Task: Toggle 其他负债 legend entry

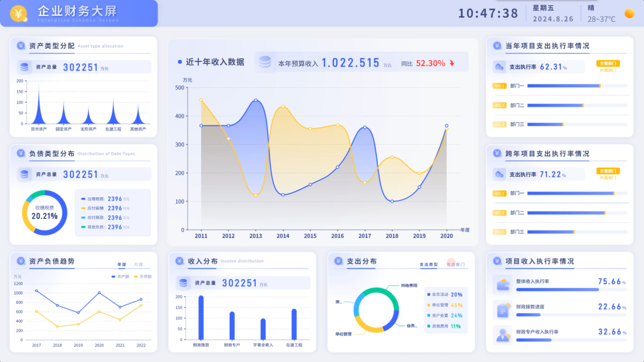Action: pyautogui.click(x=105, y=227)
